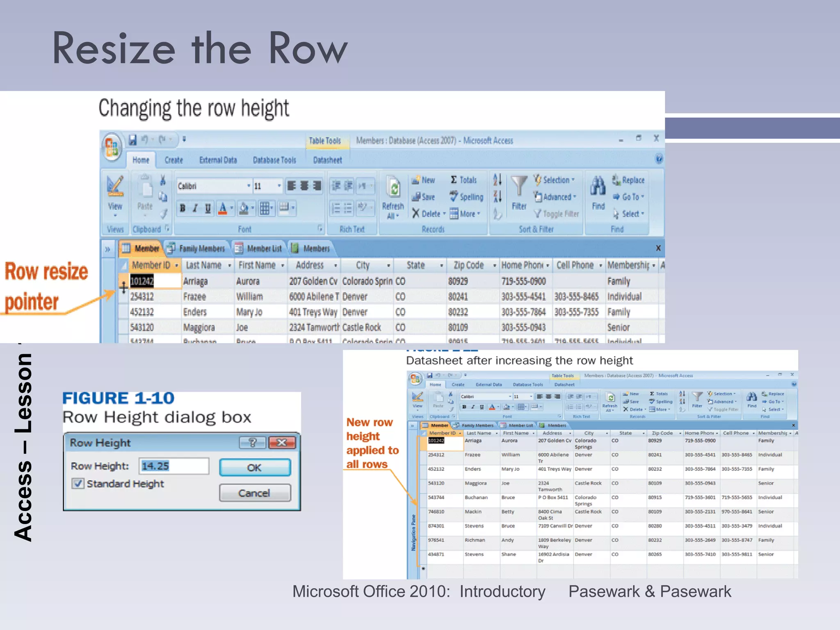
Task: Click the Undo icon in the large window's Quick Access toolbar
Action: [x=145, y=140]
